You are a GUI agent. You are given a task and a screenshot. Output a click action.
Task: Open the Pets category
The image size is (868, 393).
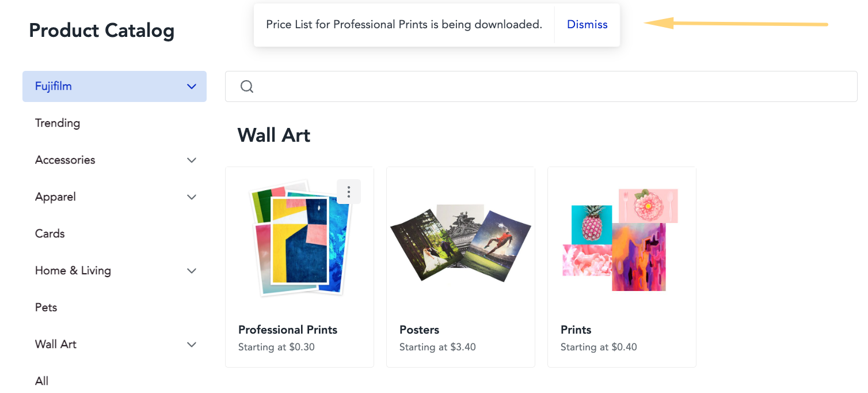tap(46, 308)
